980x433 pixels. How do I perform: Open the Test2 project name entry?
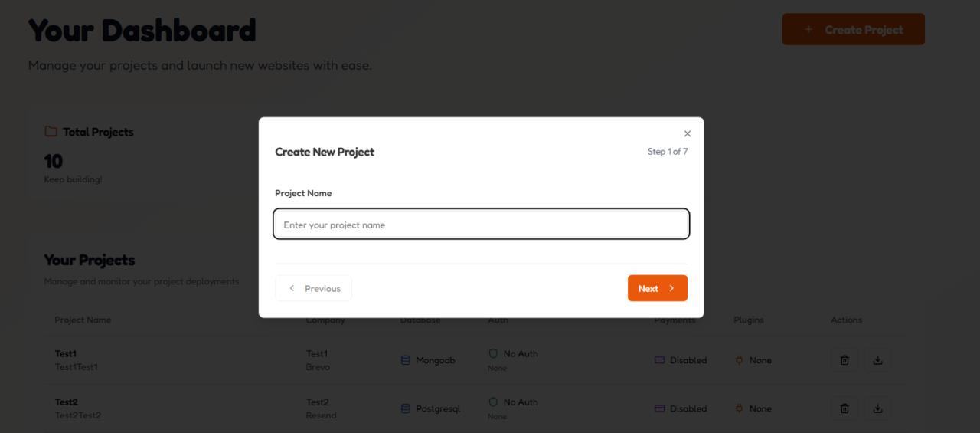tap(67, 402)
